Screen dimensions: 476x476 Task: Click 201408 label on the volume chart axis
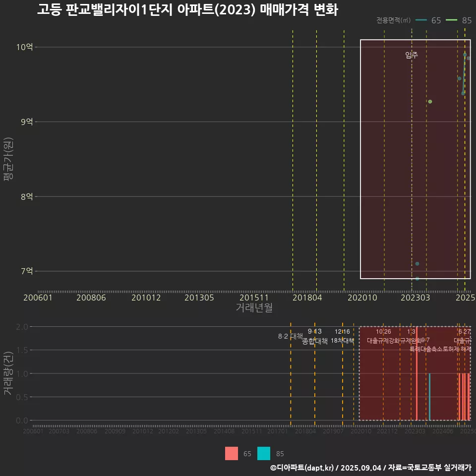[x=224, y=431]
